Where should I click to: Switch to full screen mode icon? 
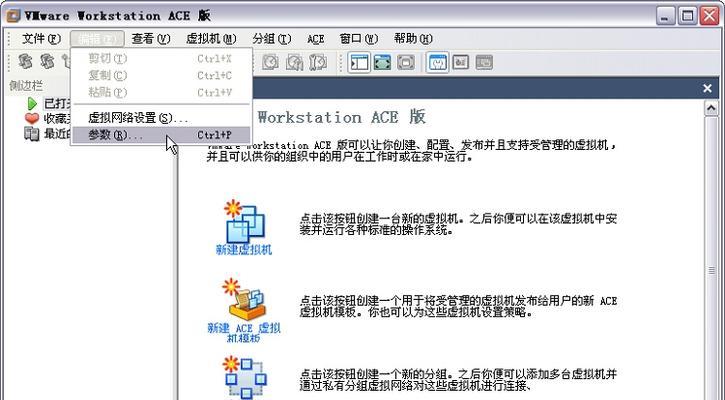click(382, 62)
